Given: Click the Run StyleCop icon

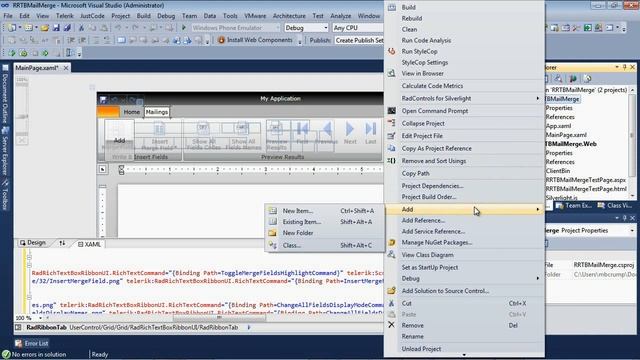Looking at the screenshot, I should (x=391, y=51).
